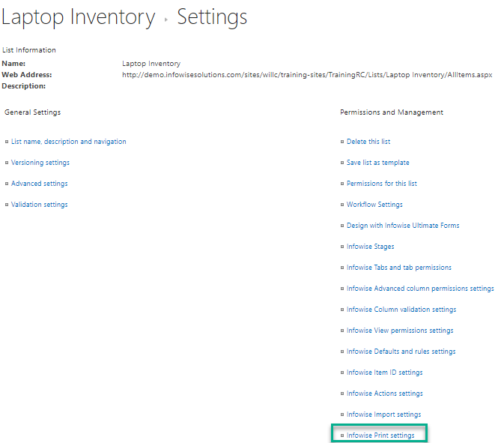Open Infowise Column validation settings

pos(401,309)
